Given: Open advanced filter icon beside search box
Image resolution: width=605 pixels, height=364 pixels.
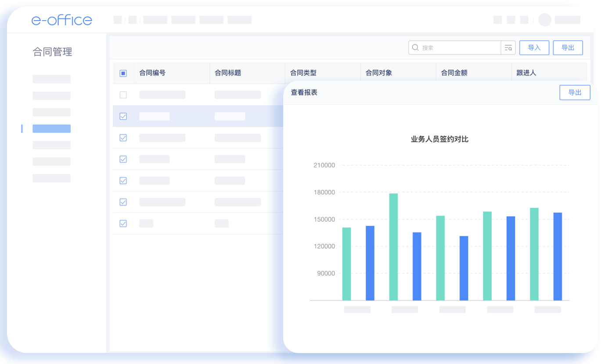Looking at the screenshot, I should 508,48.
